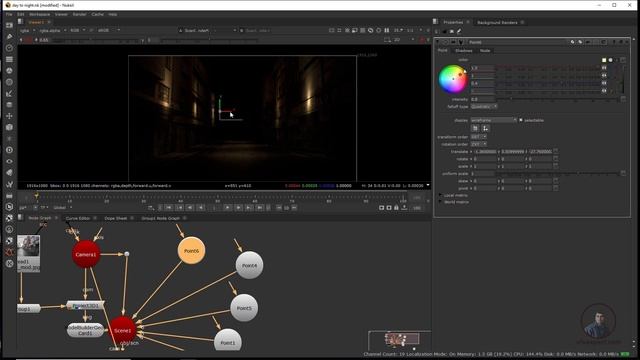
Task: Open the Views eye toolbar icon
Action: point(9,162)
